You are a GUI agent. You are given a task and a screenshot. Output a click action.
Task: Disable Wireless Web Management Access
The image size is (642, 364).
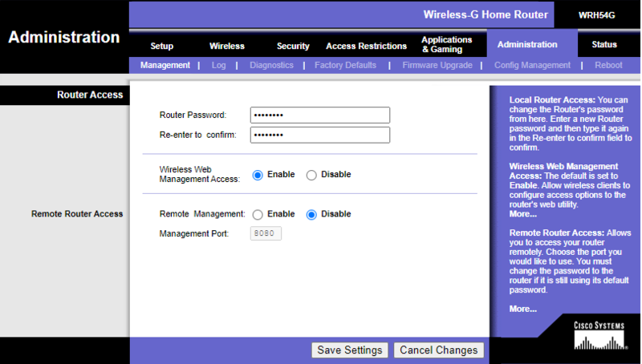pyautogui.click(x=311, y=175)
